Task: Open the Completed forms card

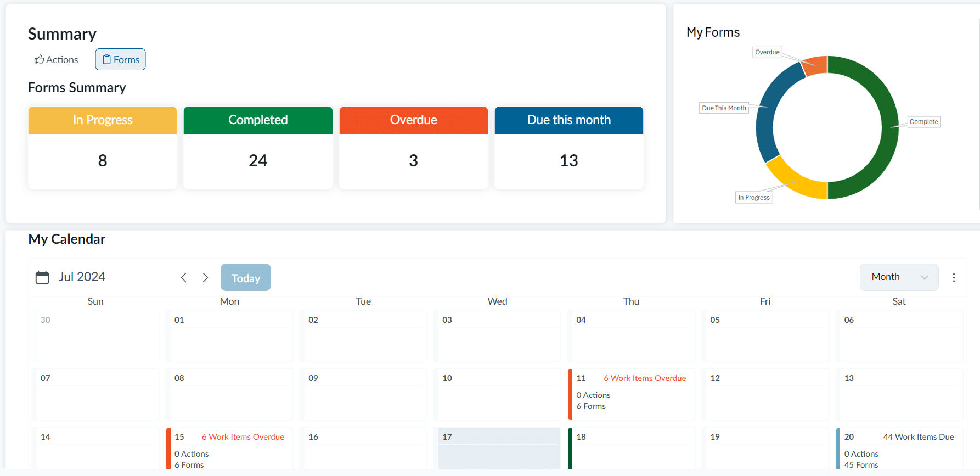Action: click(x=258, y=148)
